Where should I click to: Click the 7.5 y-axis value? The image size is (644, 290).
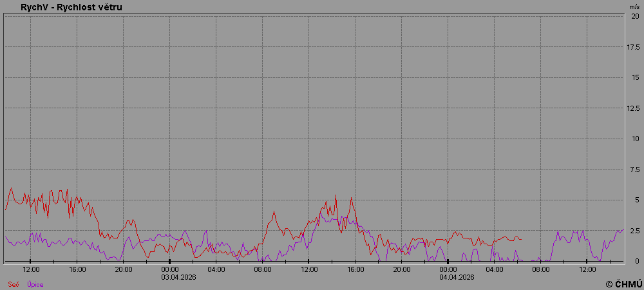click(634, 169)
